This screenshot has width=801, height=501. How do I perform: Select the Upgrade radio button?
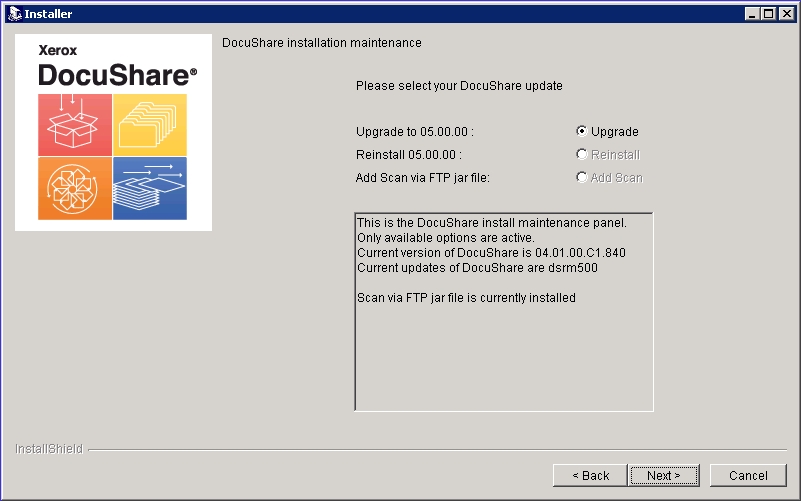point(581,131)
